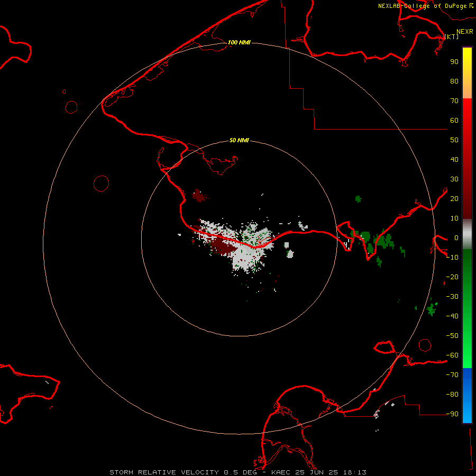Click the -70 value on velocity scale
The image size is (476, 476).
[452, 375]
